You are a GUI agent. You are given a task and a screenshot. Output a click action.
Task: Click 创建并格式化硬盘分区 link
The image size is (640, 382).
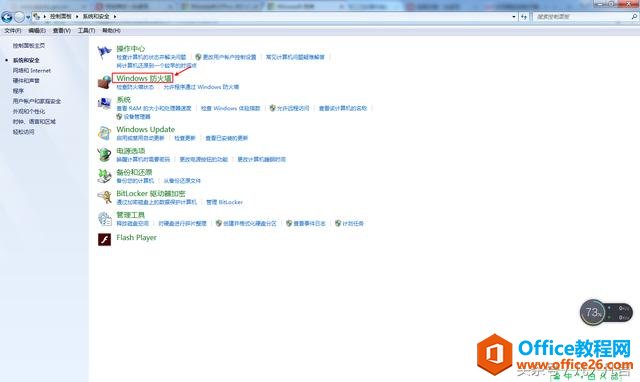pos(250,223)
